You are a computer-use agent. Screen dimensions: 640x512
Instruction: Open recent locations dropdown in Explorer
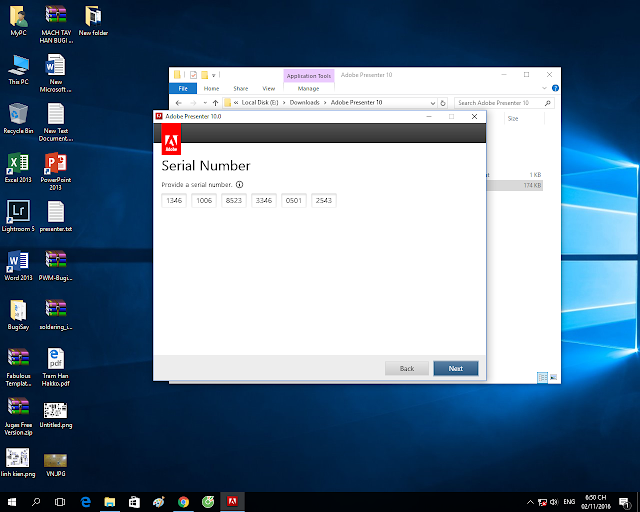(x=205, y=103)
